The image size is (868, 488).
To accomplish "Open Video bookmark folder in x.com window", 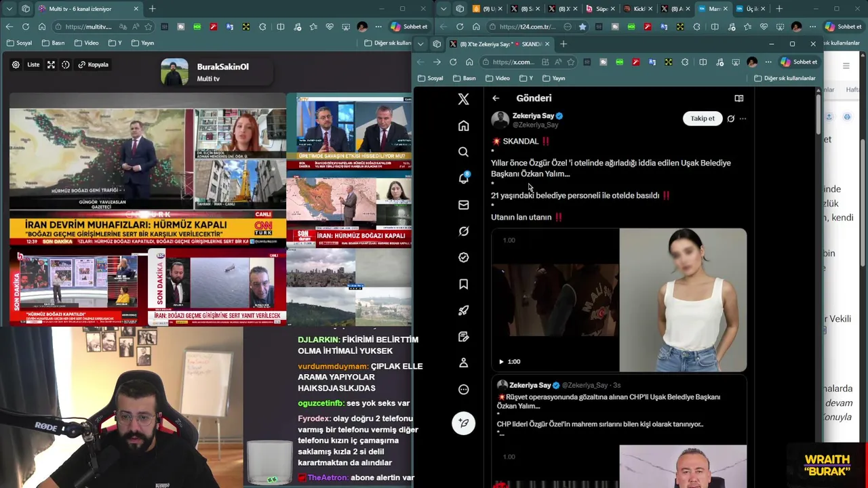I will click(497, 78).
